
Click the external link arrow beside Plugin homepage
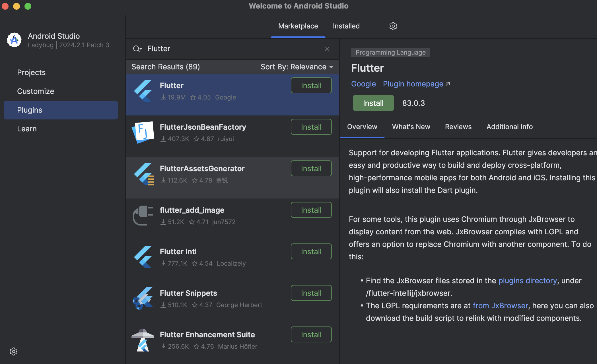click(x=448, y=84)
